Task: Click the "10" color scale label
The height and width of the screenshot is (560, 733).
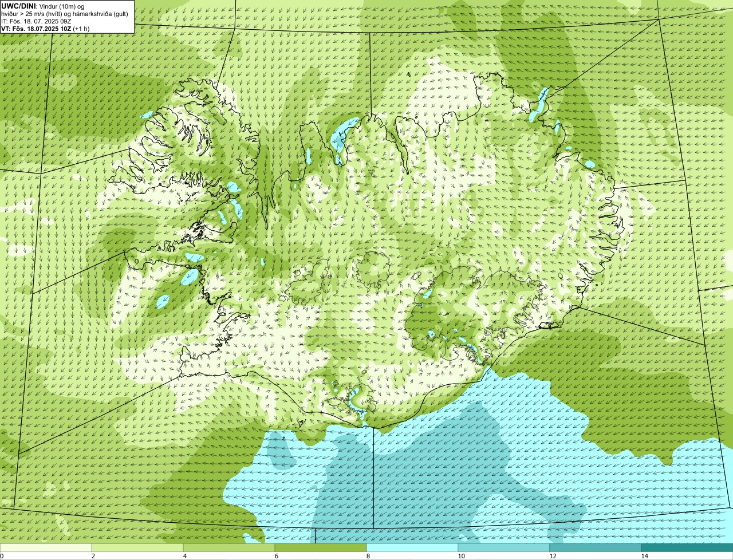Action: [461, 556]
